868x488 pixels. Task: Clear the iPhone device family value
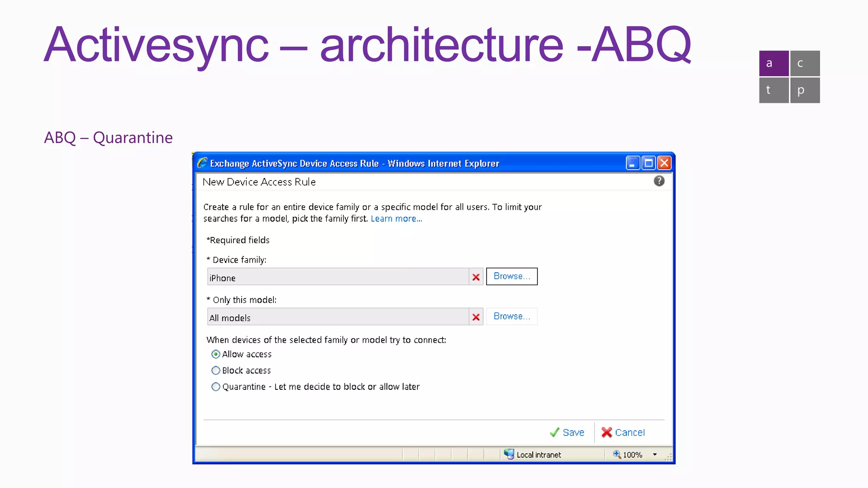pyautogui.click(x=476, y=277)
